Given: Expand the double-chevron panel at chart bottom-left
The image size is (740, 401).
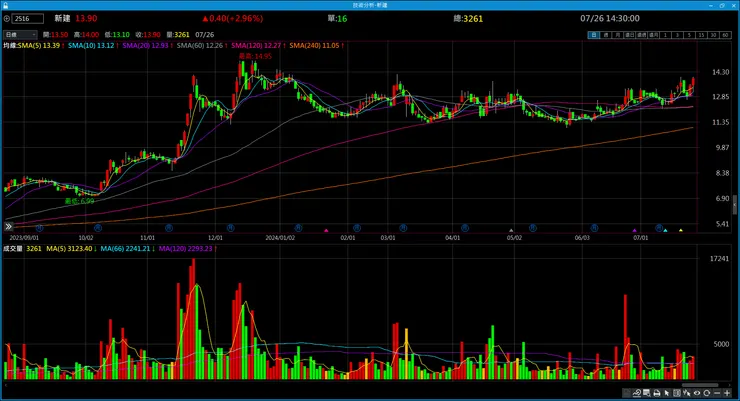Looking at the screenshot, I should tap(8, 226).
